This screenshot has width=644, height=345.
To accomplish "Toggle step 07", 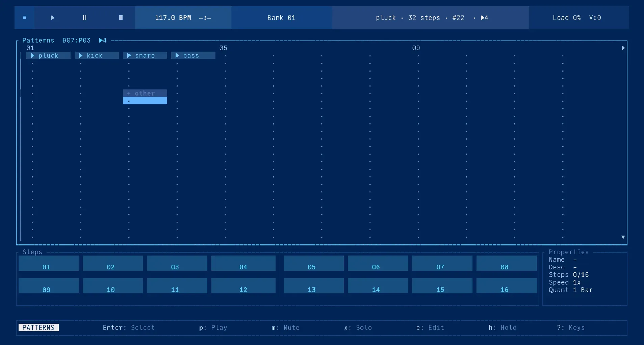I will (442, 263).
